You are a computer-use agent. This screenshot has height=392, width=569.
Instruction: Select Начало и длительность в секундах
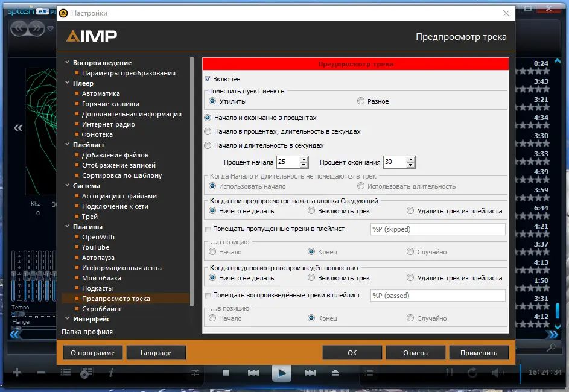(208, 145)
